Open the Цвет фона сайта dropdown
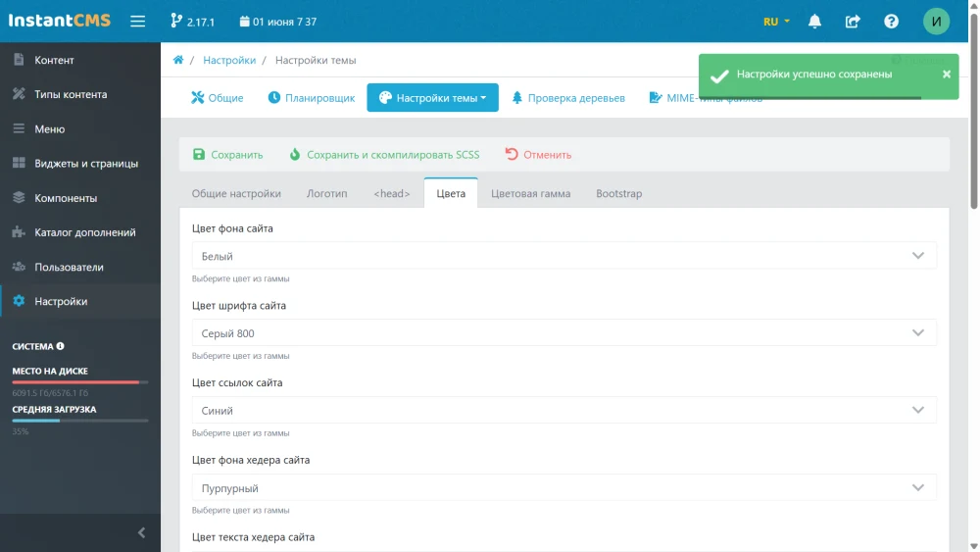 coord(563,256)
